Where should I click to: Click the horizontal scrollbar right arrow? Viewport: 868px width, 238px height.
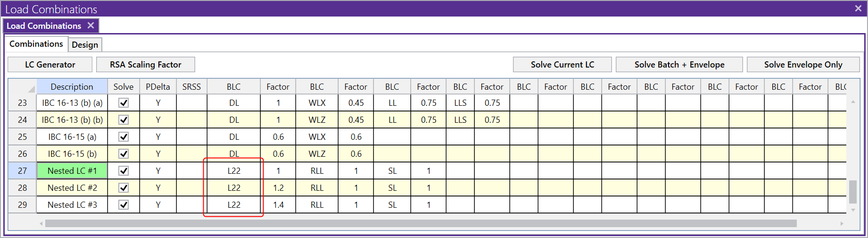point(842,223)
